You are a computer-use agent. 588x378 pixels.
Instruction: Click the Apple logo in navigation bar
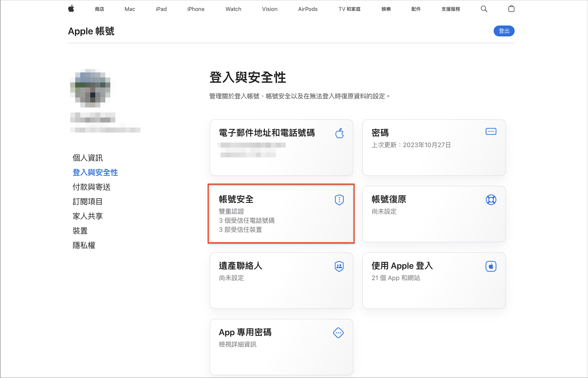click(x=71, y=9)
